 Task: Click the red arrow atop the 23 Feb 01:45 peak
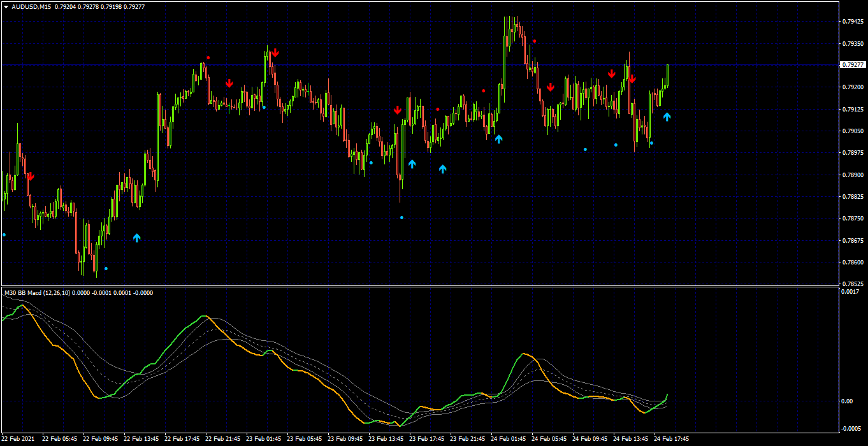pyautogui.click(x=275, y=52)
